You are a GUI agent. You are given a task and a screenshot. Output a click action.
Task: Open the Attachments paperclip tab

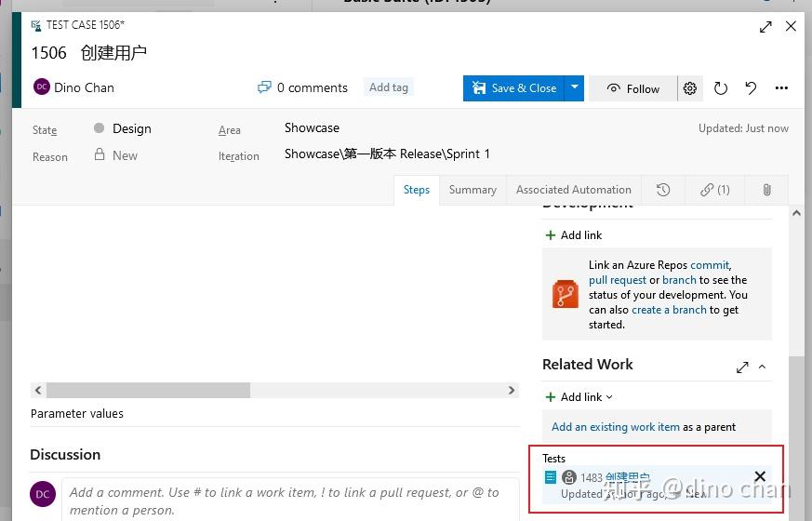pyautogui.click(x=767, y=190)
